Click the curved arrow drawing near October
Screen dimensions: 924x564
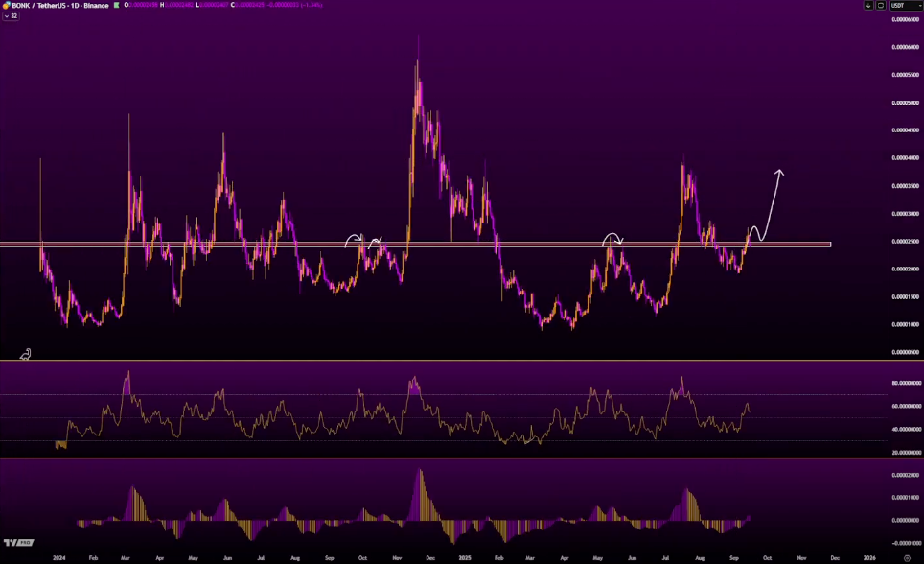pos(355,240)
